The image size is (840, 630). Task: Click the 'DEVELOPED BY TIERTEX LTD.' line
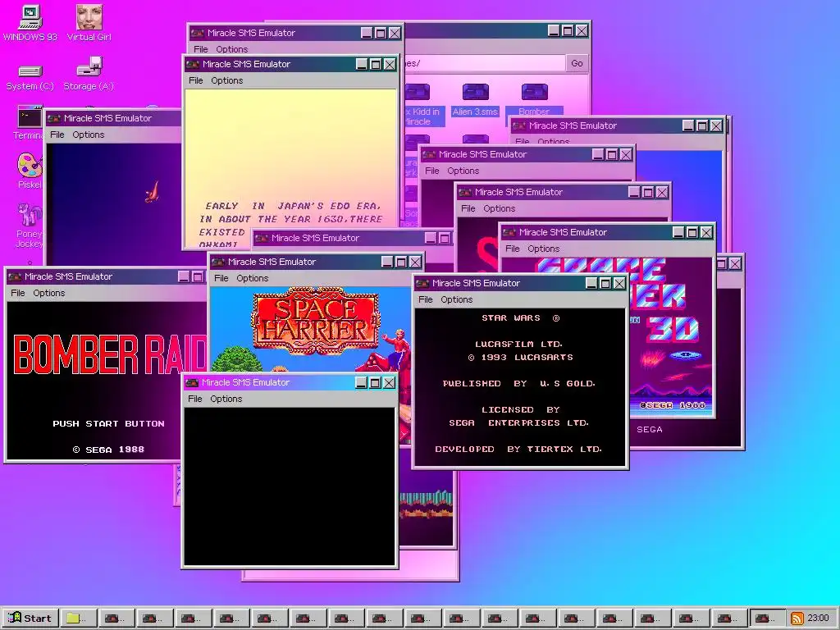[518, 449]
